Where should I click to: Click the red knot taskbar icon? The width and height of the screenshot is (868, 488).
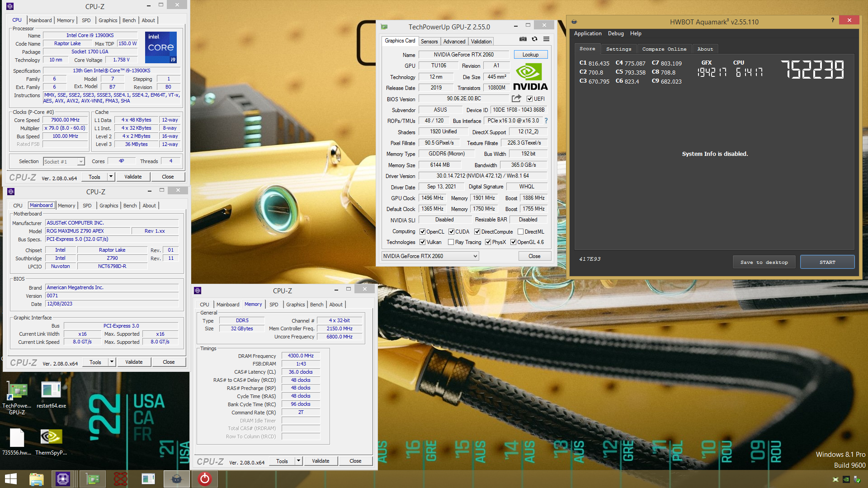(x=120, y=479)
